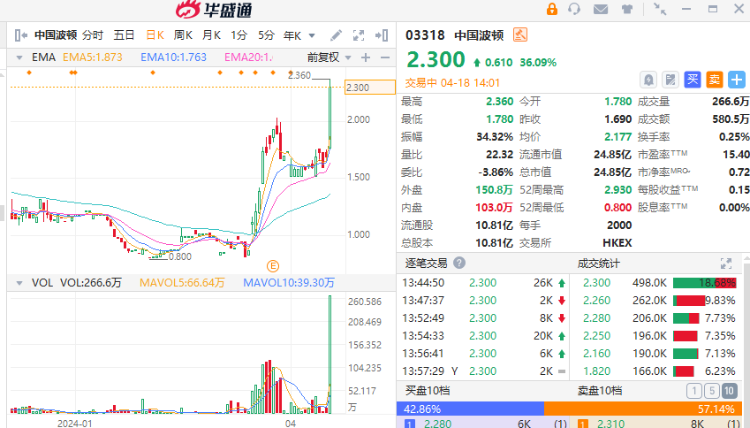Click the 18.68% volume distribution bar
The width and height of the screenshot is (750, 428).
point(704,283)
